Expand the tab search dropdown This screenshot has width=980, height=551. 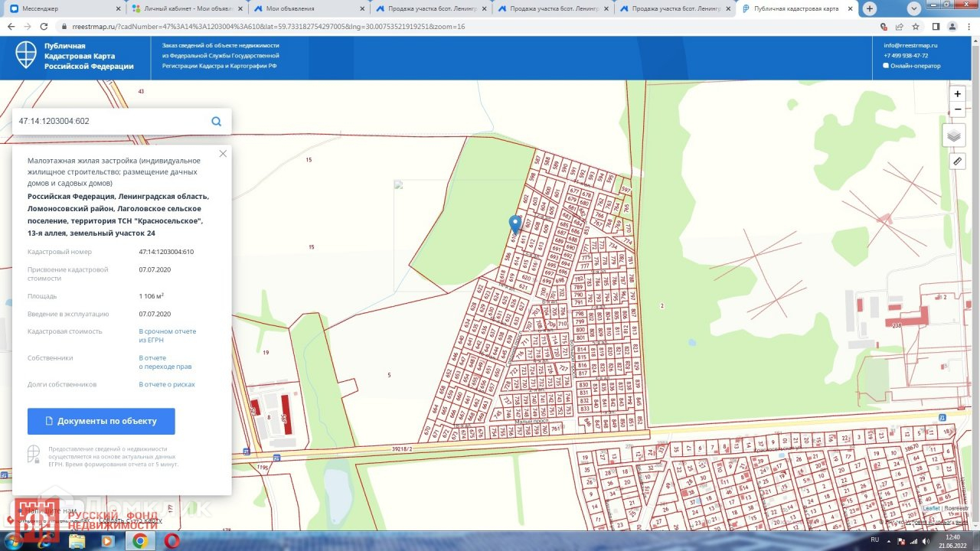point(914,8)
